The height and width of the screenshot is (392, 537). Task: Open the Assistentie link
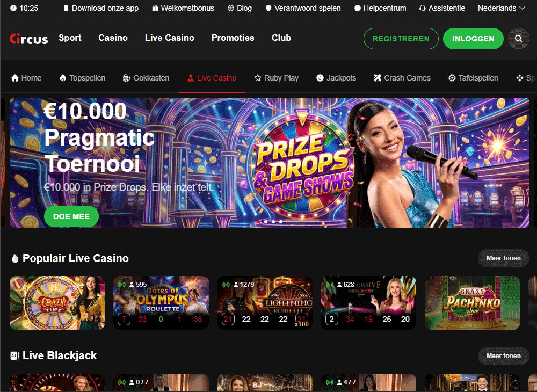[x=442, y=8]
